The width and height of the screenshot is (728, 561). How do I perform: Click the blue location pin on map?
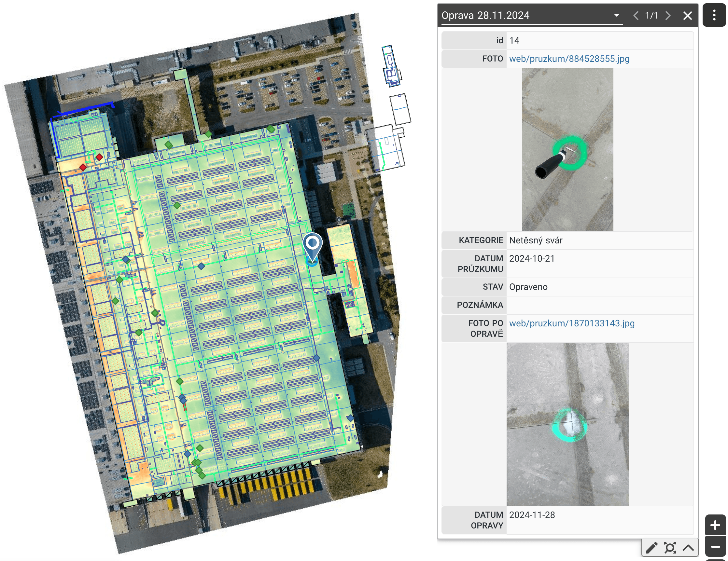pyautogui.click(x=312, y=247)
